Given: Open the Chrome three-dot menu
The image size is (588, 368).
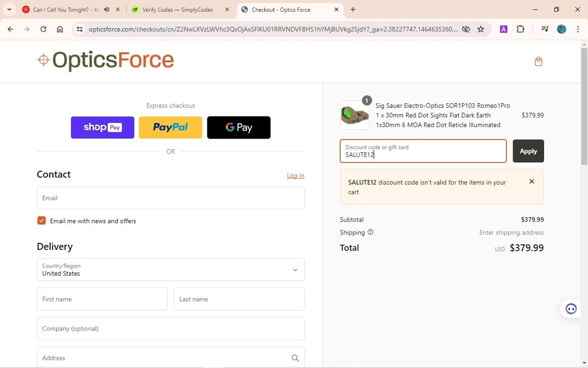Looking at the screenshot, I should pos(578,29).
